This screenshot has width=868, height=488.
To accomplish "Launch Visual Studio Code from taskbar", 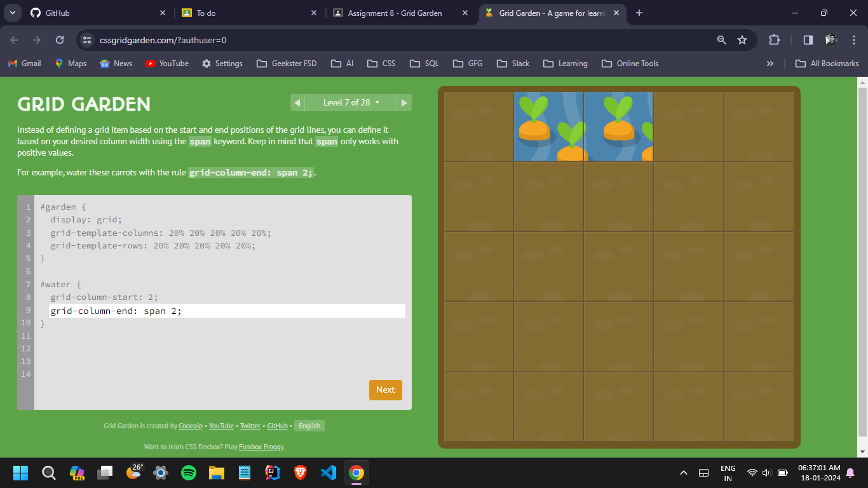I will pos(328,473).
